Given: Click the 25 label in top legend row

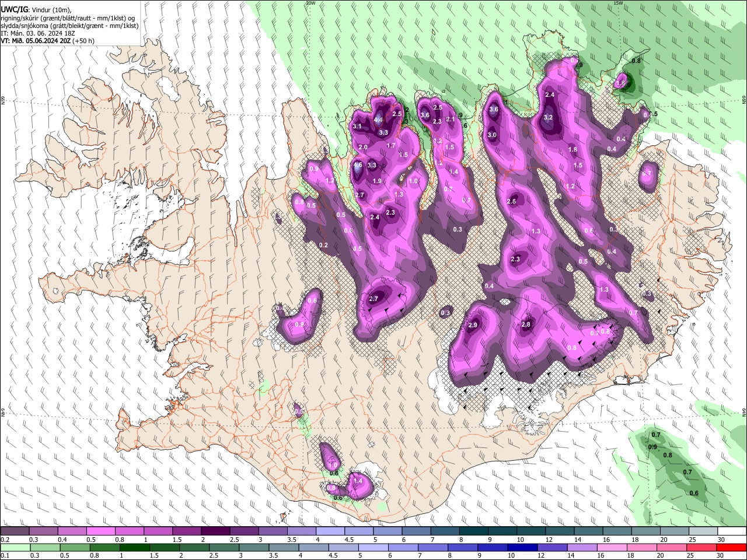Looking at the screenshot, I should 692,540.
